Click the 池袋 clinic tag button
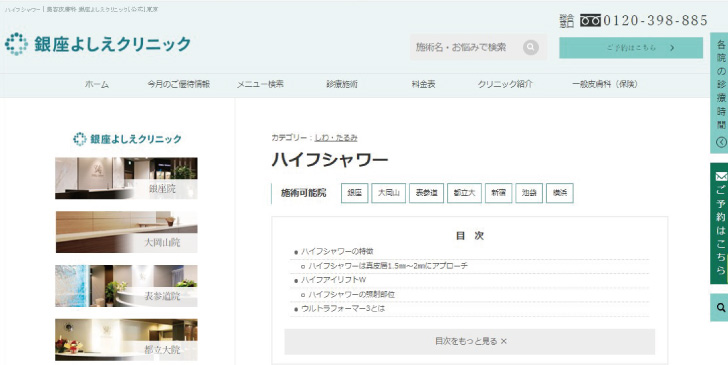This screenshot has width=728, height=365. [529, 193]
